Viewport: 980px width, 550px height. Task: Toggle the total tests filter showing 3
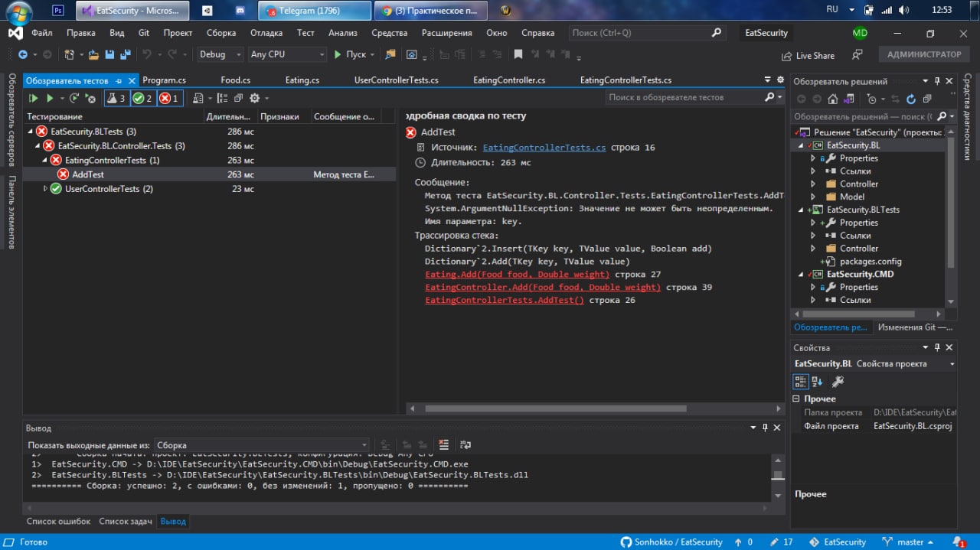click(116, 98)
